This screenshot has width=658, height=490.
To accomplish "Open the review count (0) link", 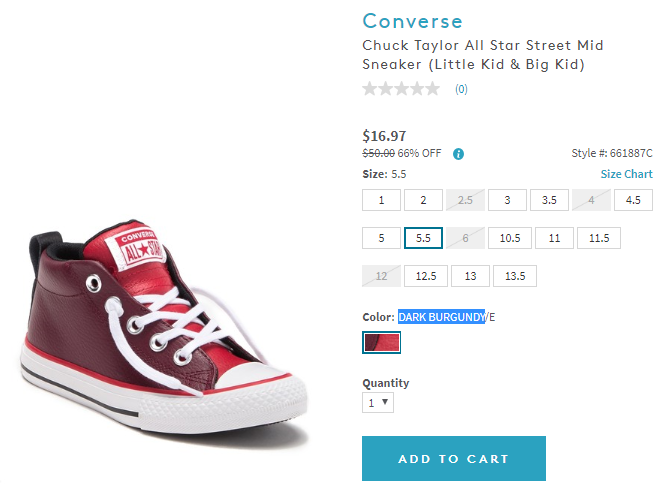I will (461, 89).
